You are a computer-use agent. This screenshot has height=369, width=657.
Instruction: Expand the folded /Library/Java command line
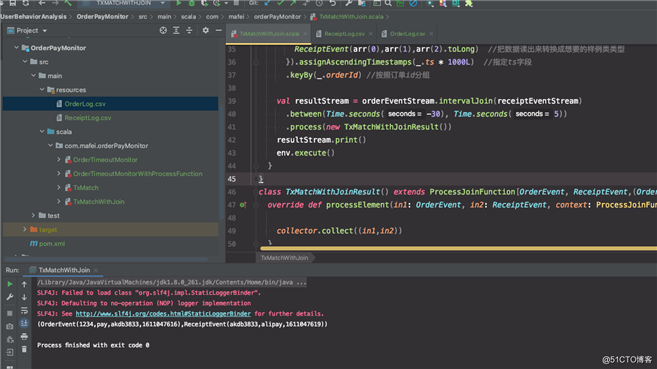[x=171, y=282]
